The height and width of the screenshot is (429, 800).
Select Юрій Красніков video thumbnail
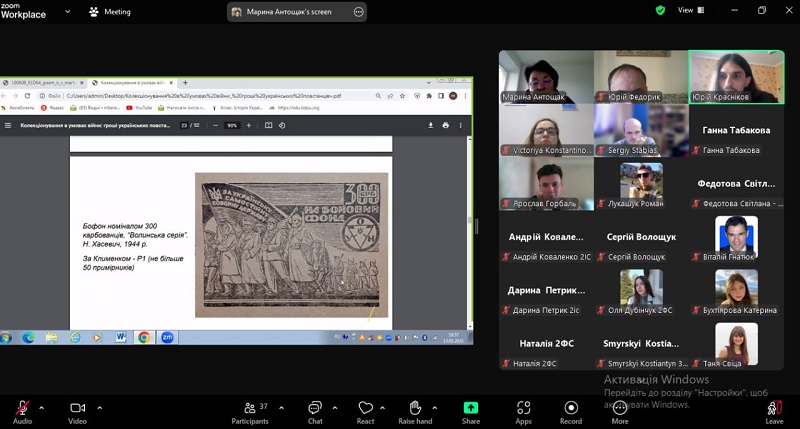[736, 77]
